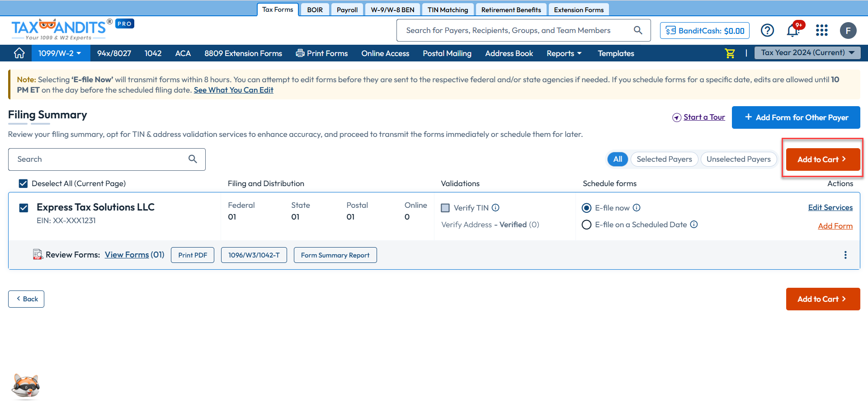Switch to Retirement Benefits tab
This screenshot has height=412, width=868.
point(511,9)
